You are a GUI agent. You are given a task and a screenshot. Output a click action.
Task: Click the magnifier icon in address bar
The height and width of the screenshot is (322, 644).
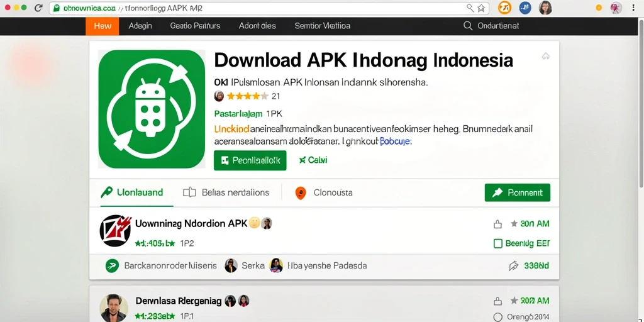tap(470, 8)
